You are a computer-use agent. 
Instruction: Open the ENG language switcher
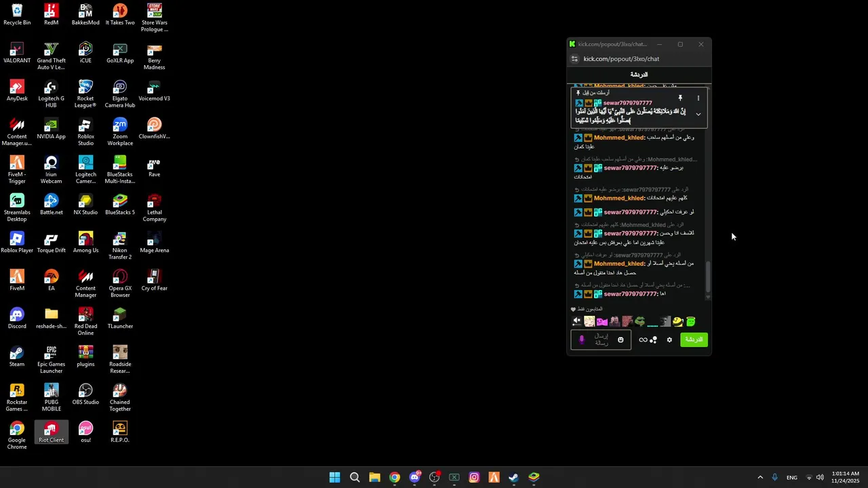point(791,477)
